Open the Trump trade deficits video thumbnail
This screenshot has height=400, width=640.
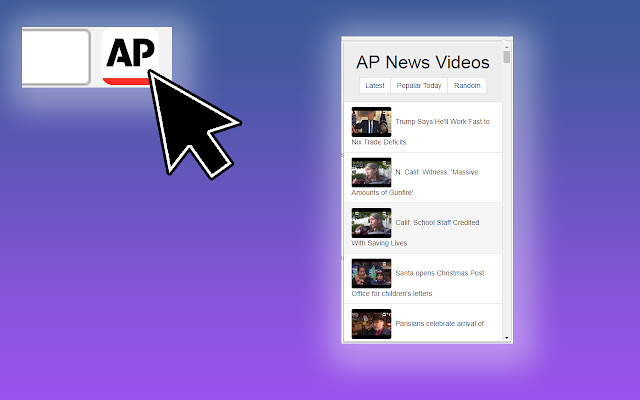pos(371,122)
